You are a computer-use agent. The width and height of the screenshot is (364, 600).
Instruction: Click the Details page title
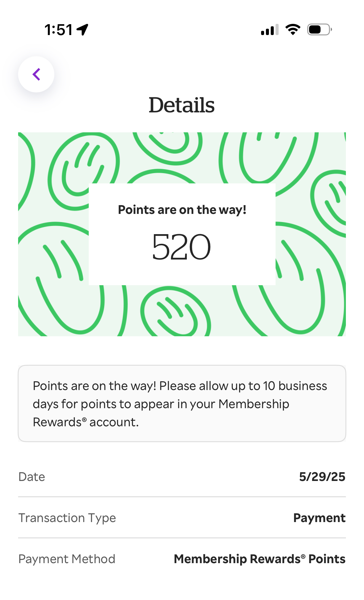pos(182,105)
